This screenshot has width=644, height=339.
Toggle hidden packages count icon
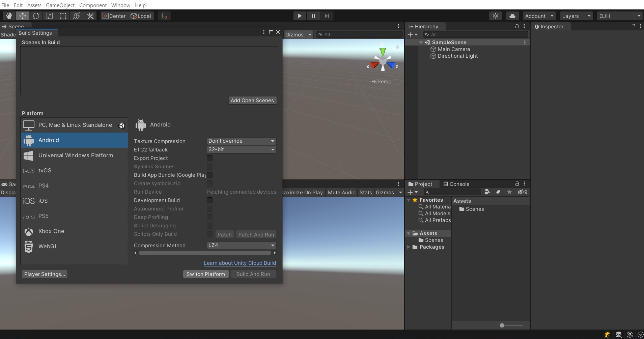click(523, 192)
